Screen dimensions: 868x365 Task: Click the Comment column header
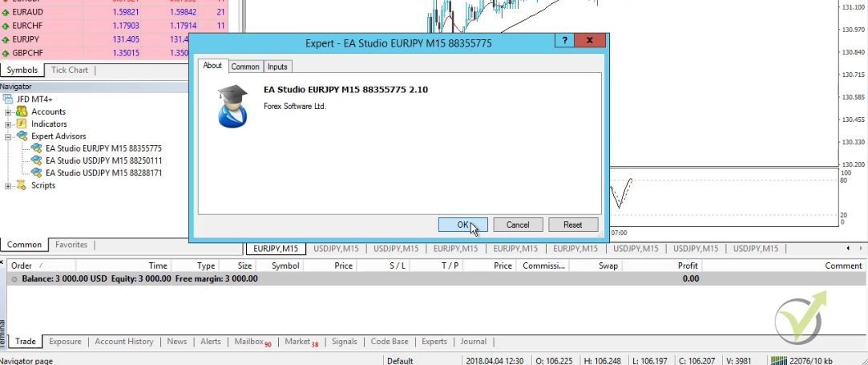pyautogui.click(x=783, y=266)
